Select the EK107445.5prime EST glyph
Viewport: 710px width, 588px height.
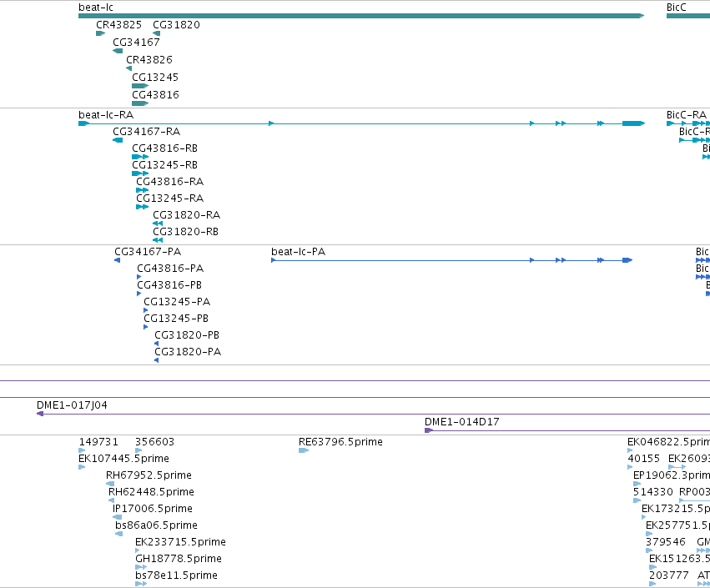pos(82,467)
